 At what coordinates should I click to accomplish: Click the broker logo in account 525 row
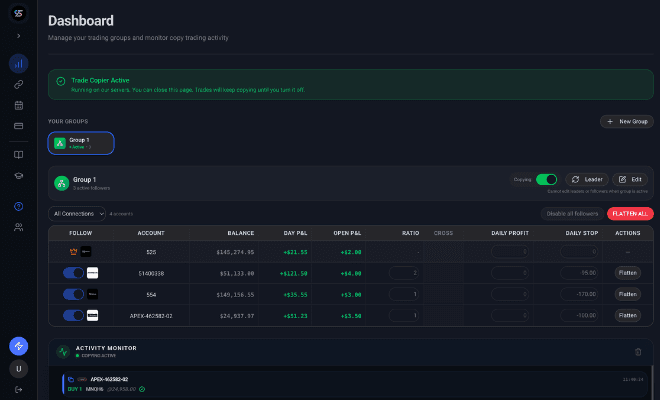[x=86, y=252]
